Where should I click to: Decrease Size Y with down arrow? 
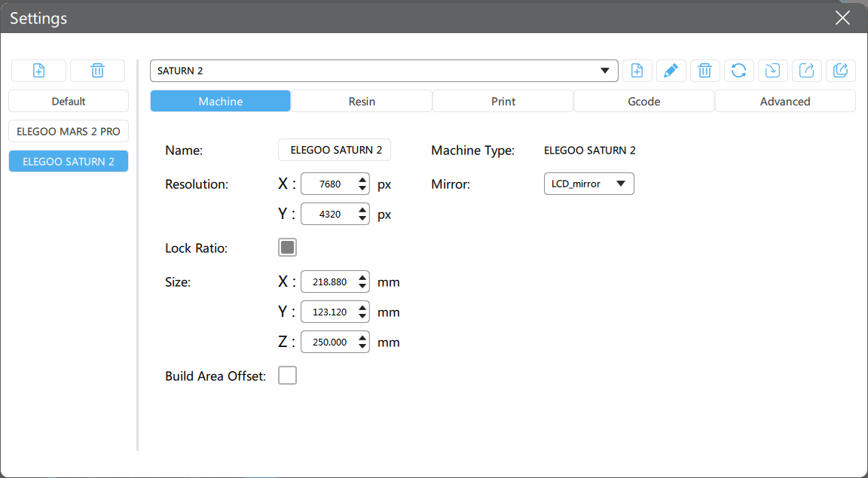pos(362,316)
